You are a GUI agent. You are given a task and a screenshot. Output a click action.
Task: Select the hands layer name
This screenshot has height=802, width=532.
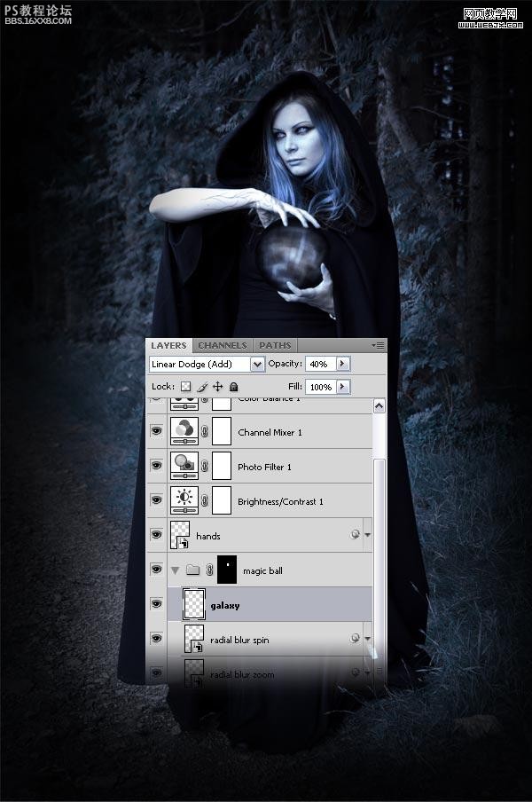208,536
